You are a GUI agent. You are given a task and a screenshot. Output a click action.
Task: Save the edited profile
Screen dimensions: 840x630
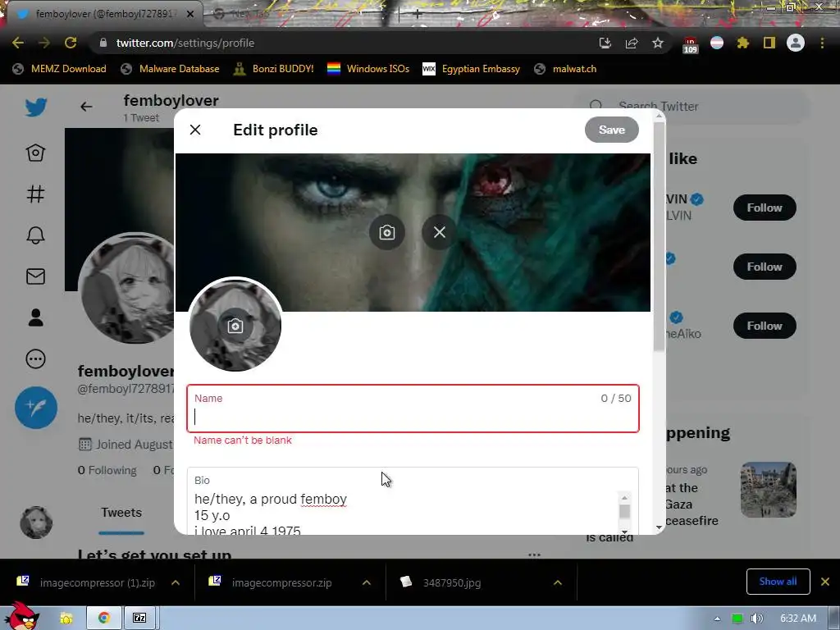pos(611,130)
